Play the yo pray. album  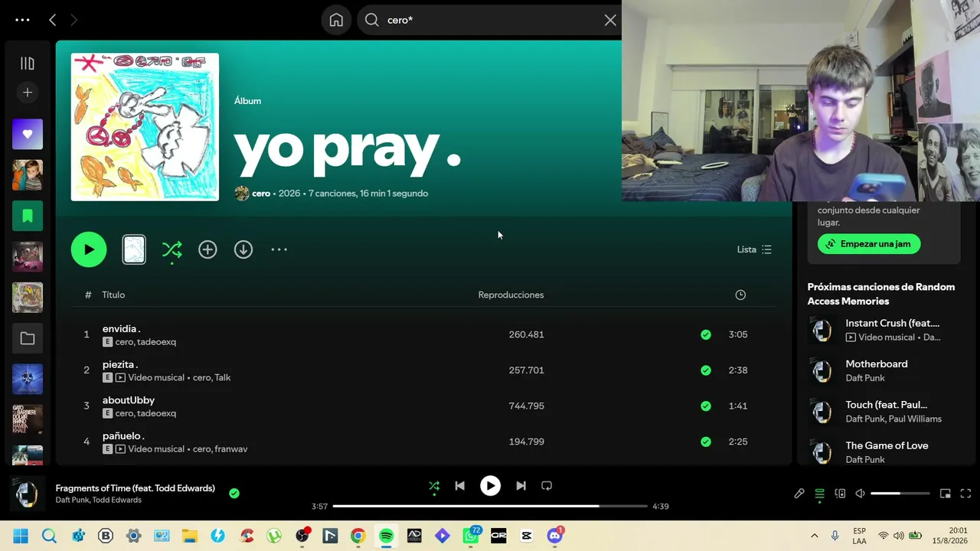pos(89,249)
